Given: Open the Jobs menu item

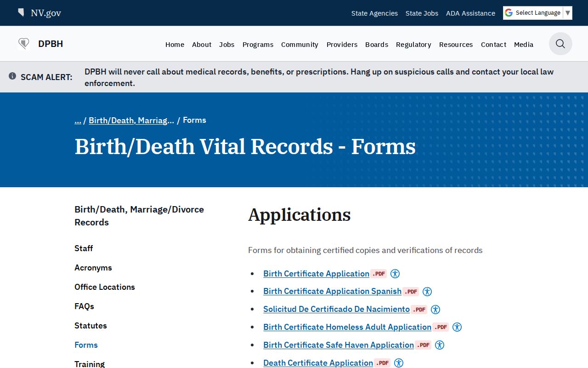Looking at the screenshot, I should point(227,45).
